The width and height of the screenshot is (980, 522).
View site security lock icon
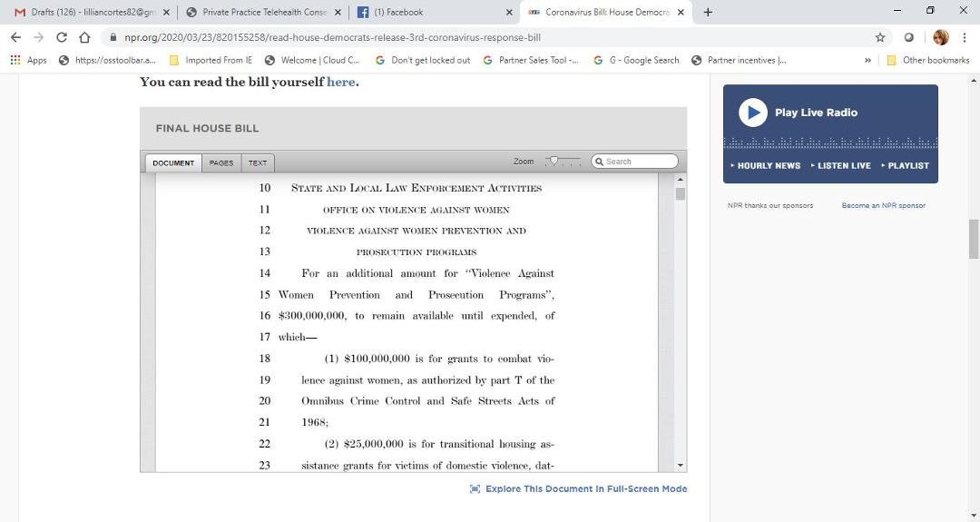[x=113, y=37]
